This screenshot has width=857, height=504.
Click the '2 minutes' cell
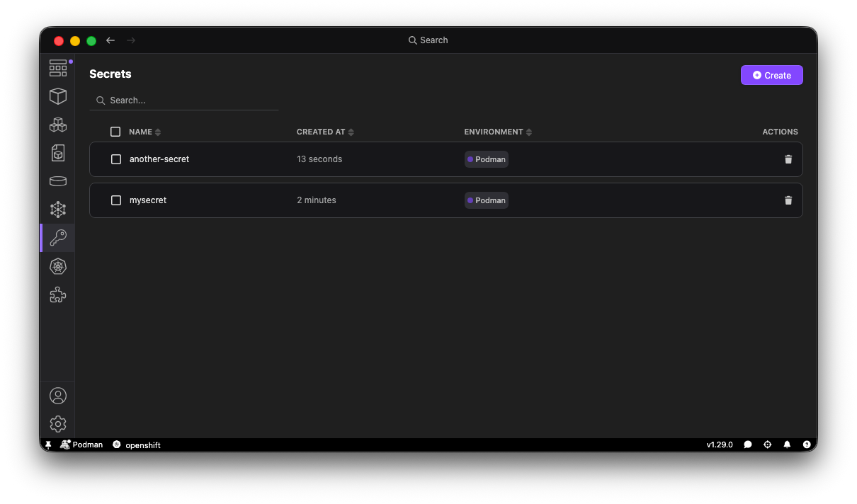click(317, 200)
